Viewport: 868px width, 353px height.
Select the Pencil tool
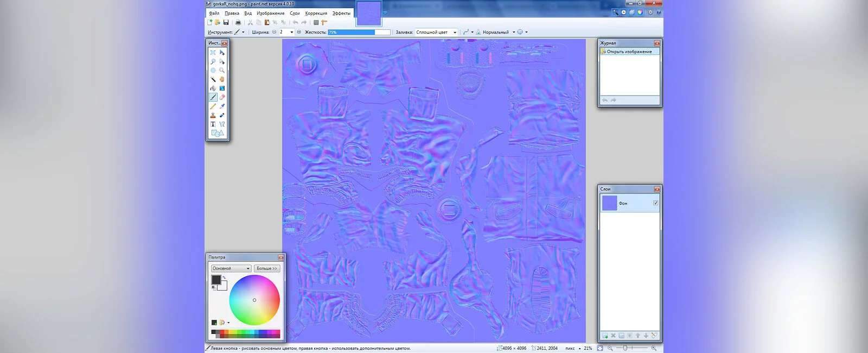coord(213,106)
